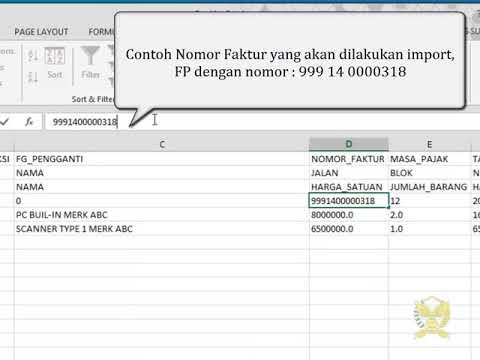Screen dimensions: 480x360
Task: Confirm entry with the checkmark icon
Action: click(5, 122)
